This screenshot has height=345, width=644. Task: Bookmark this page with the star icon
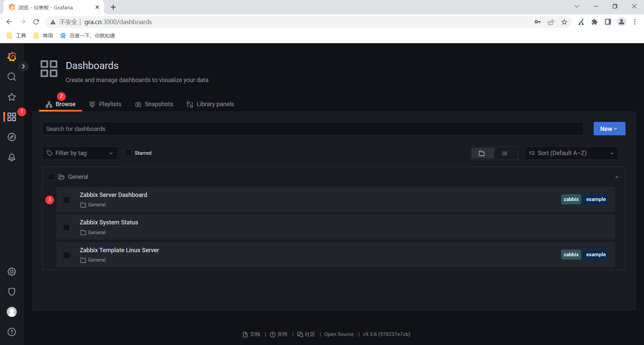pos(564,22)
